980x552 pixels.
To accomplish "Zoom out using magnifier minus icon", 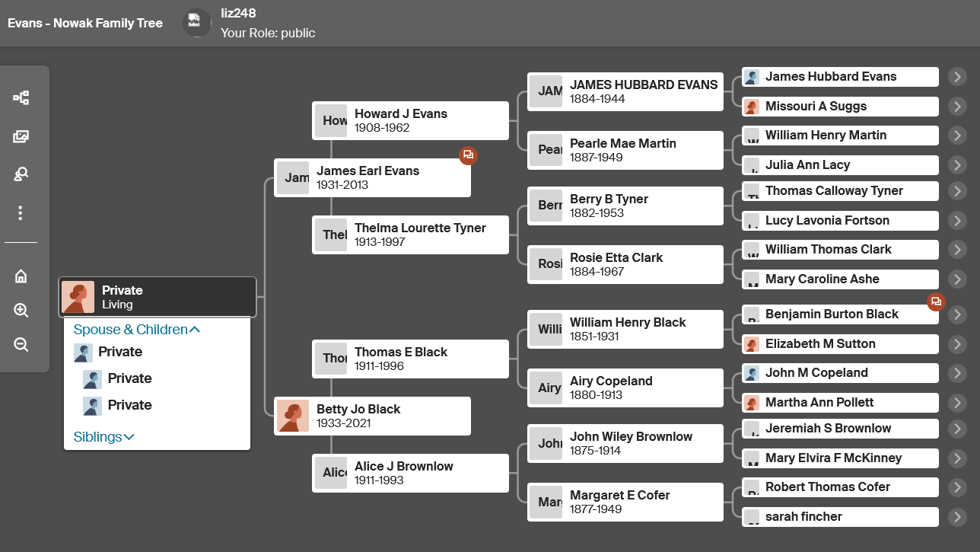I will tap(21, 345).
